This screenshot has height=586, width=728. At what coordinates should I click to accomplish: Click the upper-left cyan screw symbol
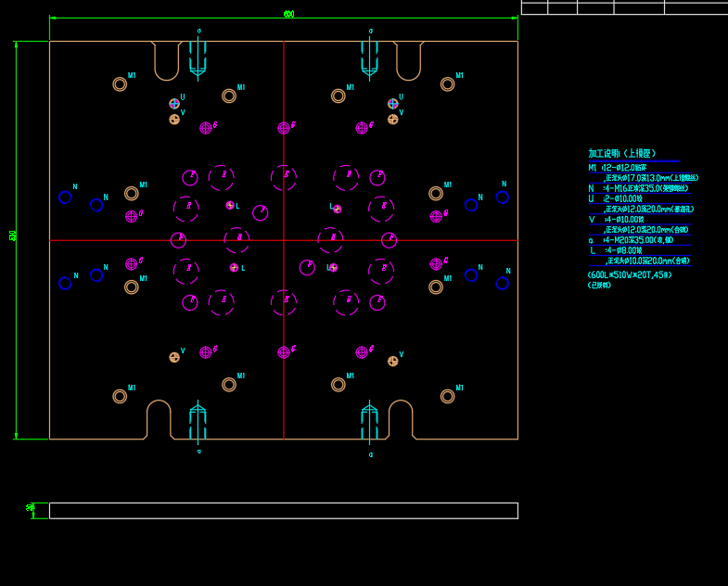198,56
